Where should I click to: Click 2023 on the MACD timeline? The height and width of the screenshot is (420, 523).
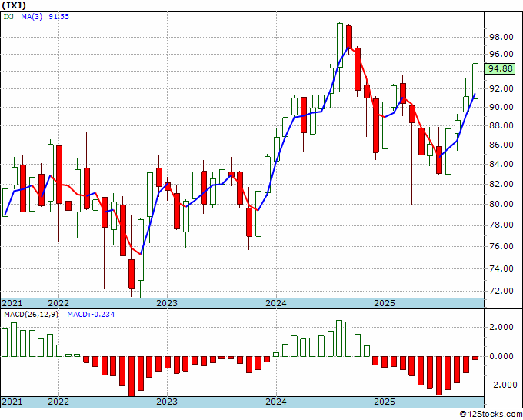coord(167,402)
